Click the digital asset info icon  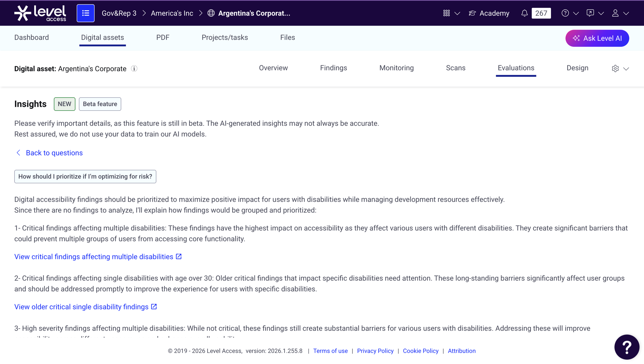click(x=134, y=69)
